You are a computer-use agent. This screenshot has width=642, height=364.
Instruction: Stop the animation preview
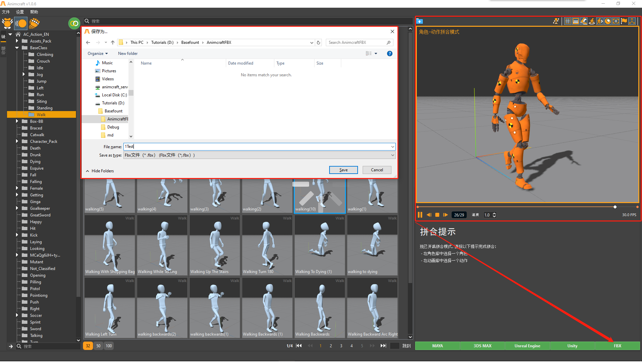437,215
